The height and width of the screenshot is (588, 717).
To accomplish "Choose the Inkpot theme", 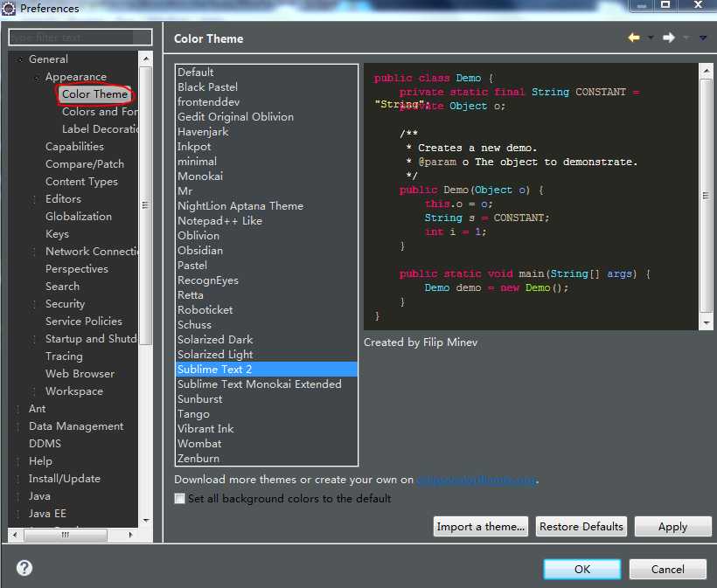I will click(x=267, y=147).
